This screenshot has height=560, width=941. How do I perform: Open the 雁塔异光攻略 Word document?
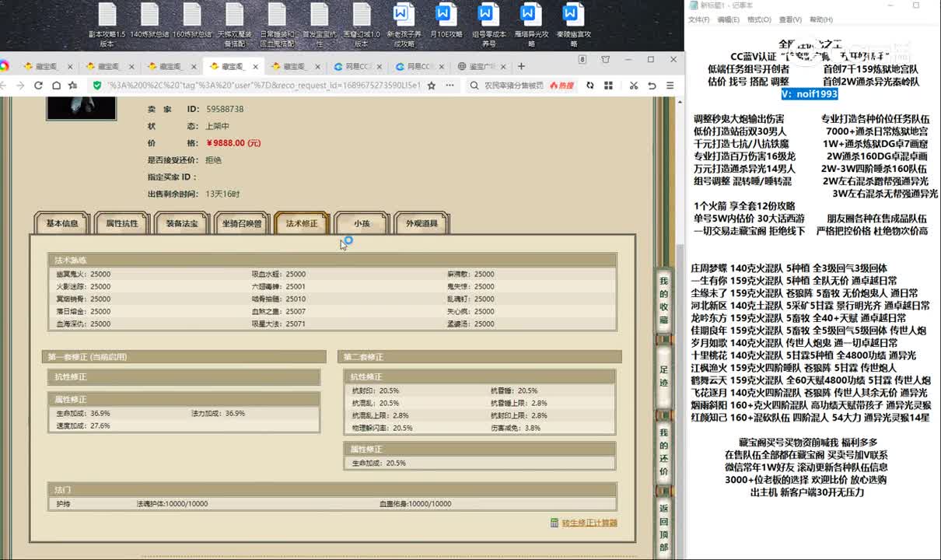pyautogui.click(x=531, y=24)
